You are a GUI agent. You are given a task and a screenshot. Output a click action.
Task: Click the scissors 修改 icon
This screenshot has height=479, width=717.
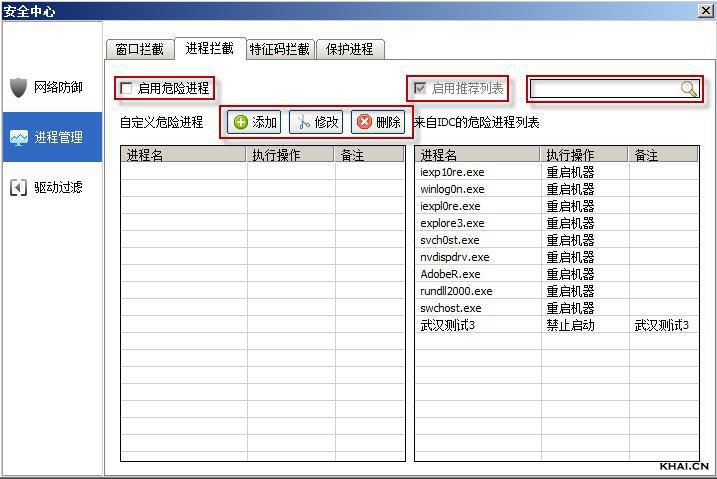click(x=301, y=122)
